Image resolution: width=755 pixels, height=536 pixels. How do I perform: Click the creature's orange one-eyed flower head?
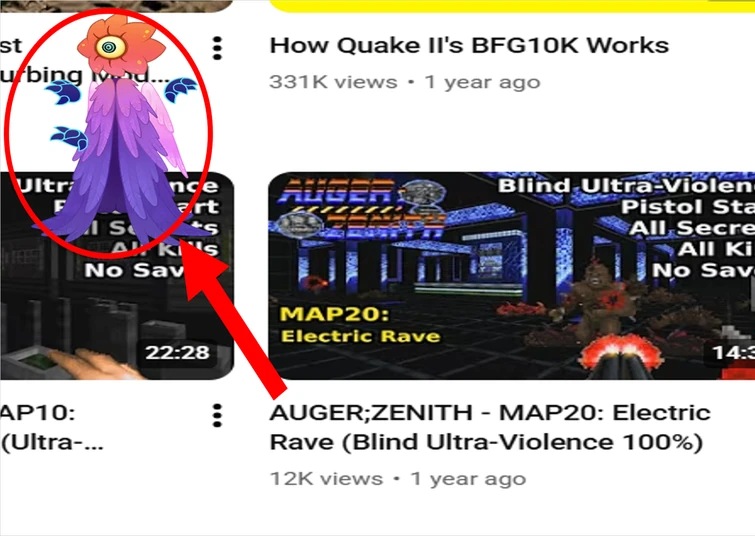tap(121, 46)
